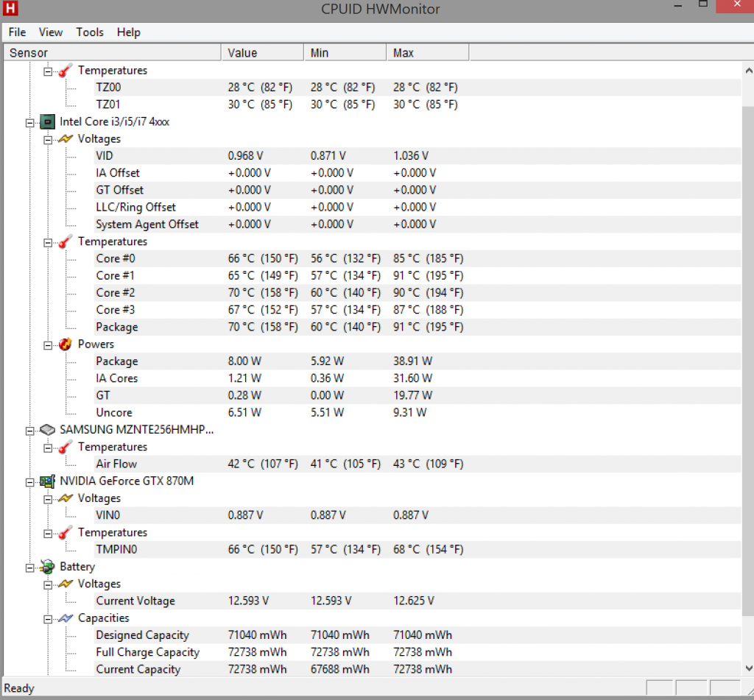
Task: Collapse the Temperatures group containing Core #0
Action: click(48, 243)
